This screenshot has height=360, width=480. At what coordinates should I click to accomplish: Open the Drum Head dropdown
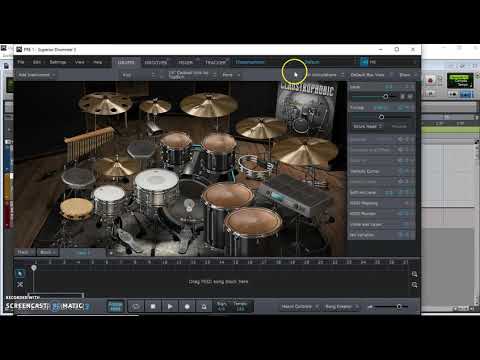click(x=367, y=126)
